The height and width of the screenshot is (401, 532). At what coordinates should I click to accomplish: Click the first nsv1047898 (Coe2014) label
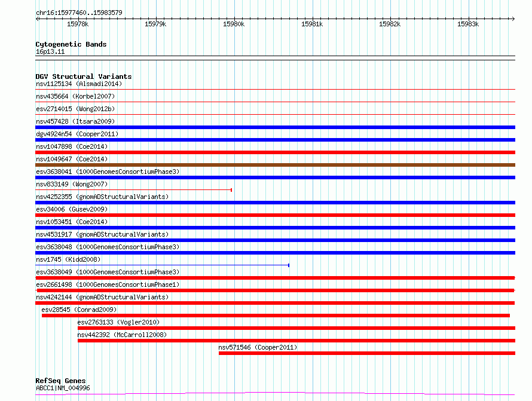(72, 146)
